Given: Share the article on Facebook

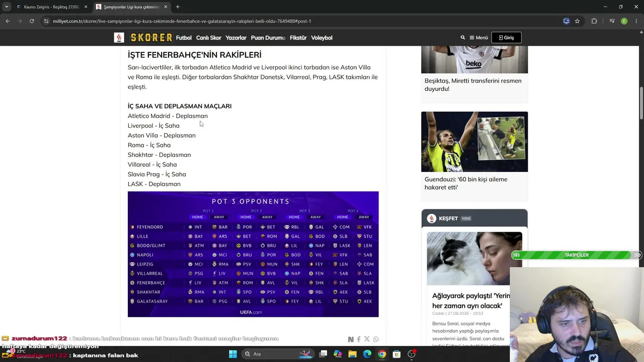Looking at the screenshot, I should (x=359, y=339).
